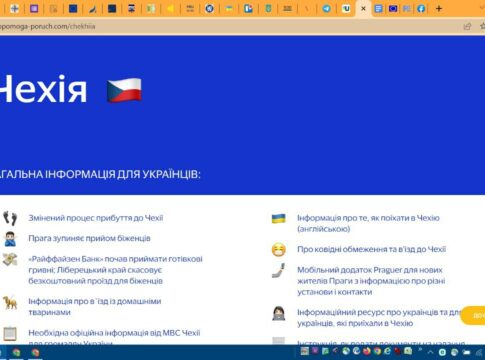Viewport: 485px width, 360px height.
Task: Switch to the Facebook browser tab
Action: click(x=421, y=9)
